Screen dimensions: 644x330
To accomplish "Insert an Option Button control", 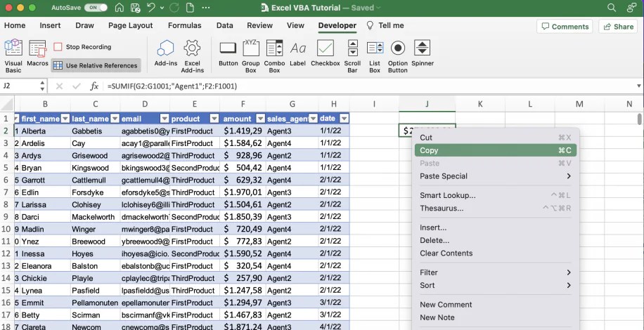I will [397, 55].
